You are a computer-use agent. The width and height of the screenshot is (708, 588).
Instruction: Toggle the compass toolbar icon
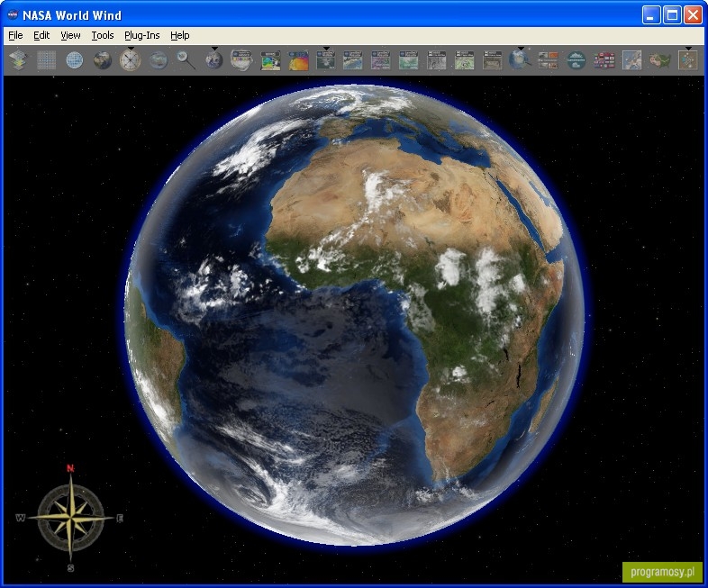[131, 60]
